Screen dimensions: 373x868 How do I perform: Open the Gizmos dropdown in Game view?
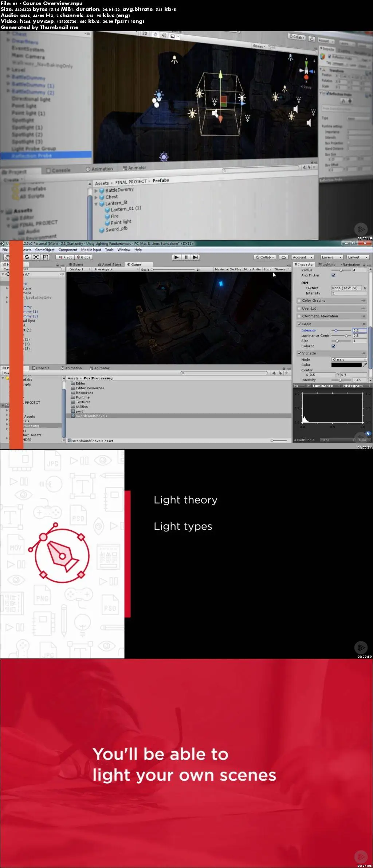(x=282, y=269)
